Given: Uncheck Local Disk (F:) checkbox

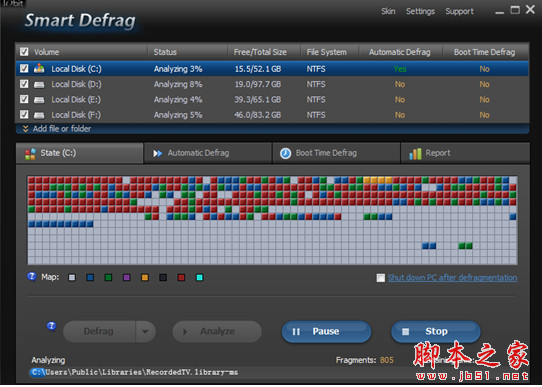Looking at the screenshot, I should point(24,115).
